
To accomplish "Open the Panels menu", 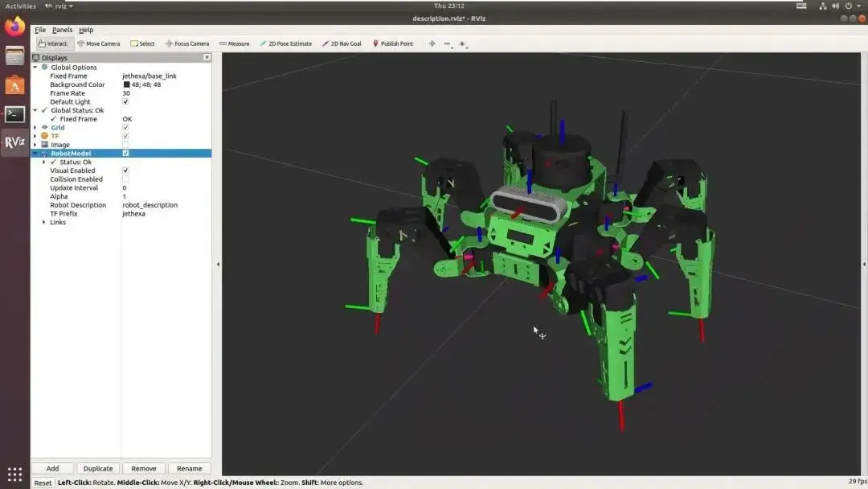I will 62,30.
